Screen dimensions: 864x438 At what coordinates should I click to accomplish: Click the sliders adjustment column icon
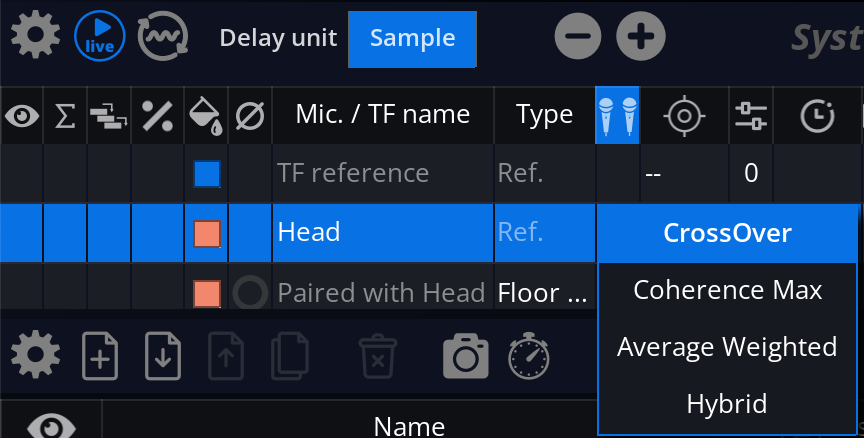coord(751,115)
